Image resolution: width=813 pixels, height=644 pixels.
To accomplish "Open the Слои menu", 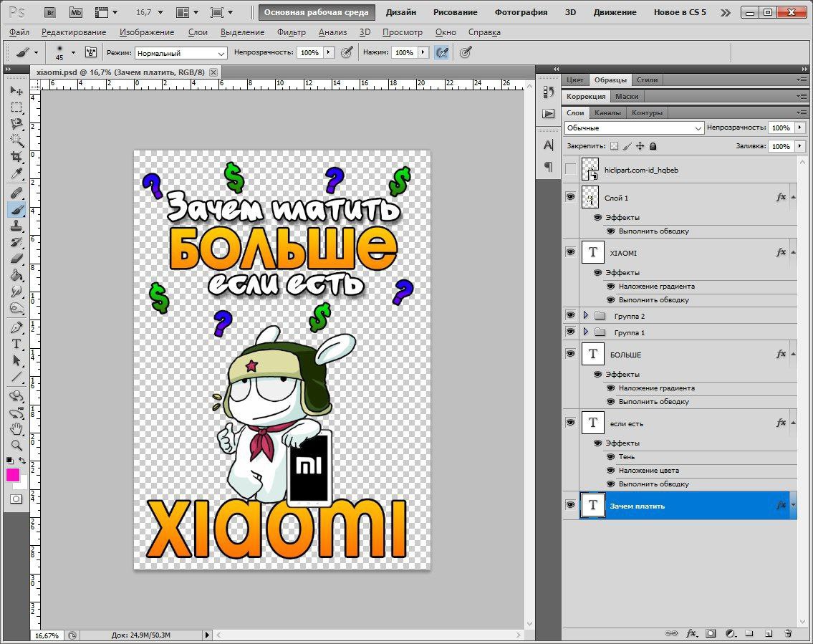I will [198, 32].
